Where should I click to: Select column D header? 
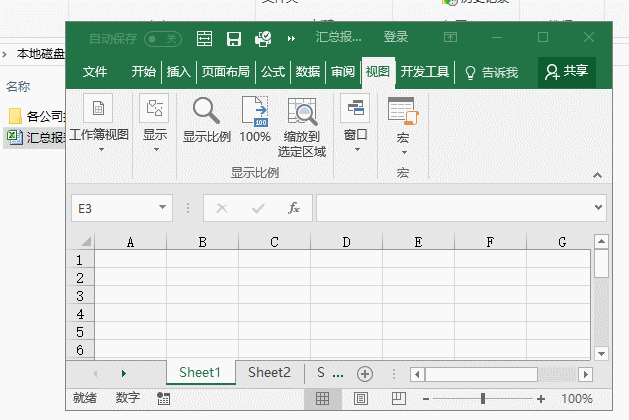[346, 242]
